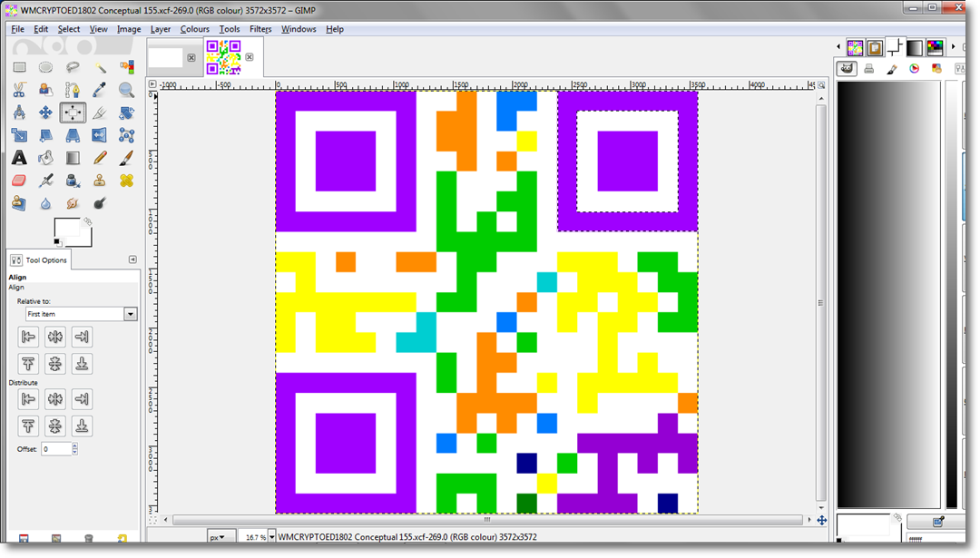Choose the Move tool
The height and width of the screenshot is (558, 980).
pyautogui.click(x=45, y=113)
